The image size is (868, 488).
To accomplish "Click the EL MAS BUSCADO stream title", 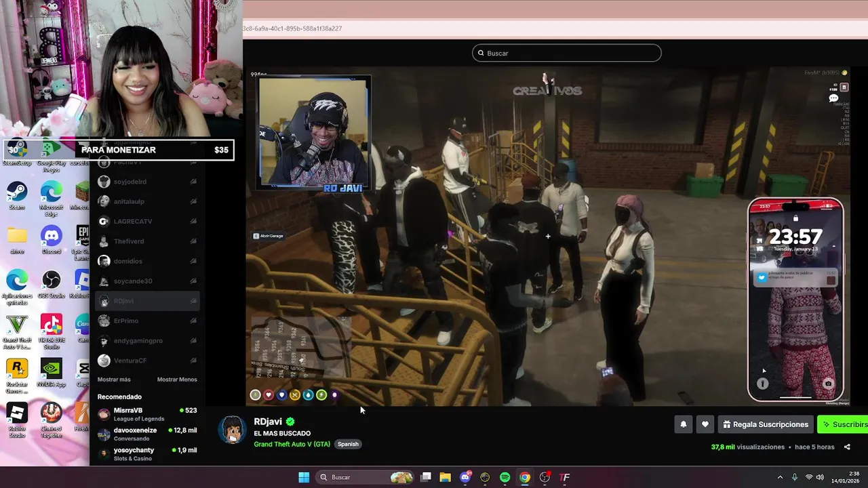I will (x=282, y=433).
